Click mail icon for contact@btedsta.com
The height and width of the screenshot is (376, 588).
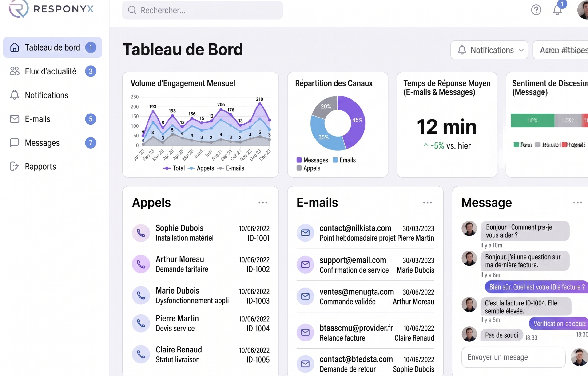305,364
